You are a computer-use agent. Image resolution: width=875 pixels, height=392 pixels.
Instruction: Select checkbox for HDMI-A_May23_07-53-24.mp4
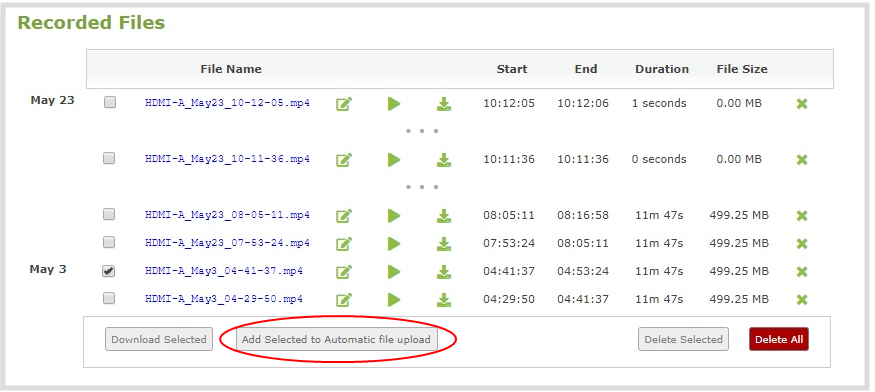[109, 242]
